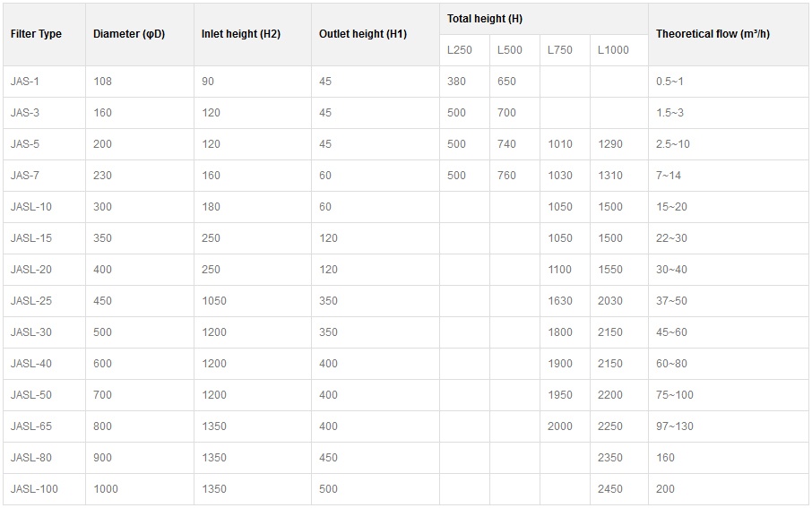The width and height of the screenshot is (812, 508).
Task: Select the L750 sub-column header
Action: click(x=560, y=50)
